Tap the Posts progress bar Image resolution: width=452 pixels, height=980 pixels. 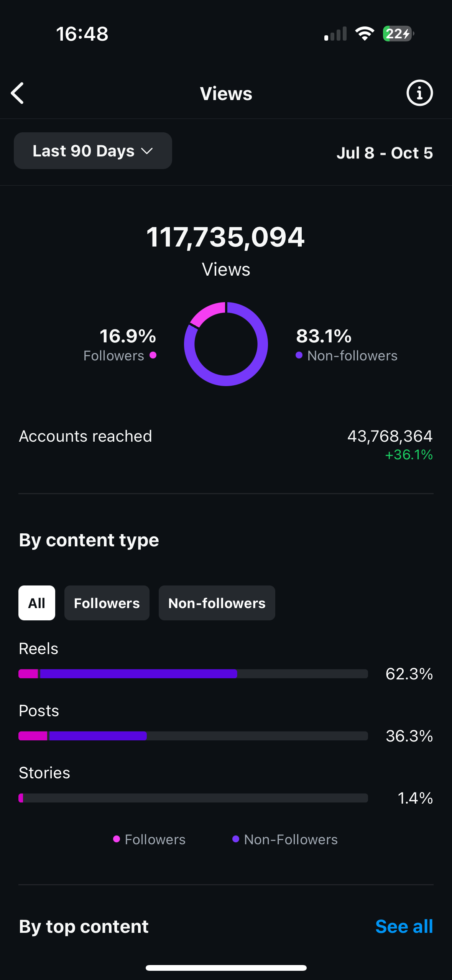click(x=193, y=736)
